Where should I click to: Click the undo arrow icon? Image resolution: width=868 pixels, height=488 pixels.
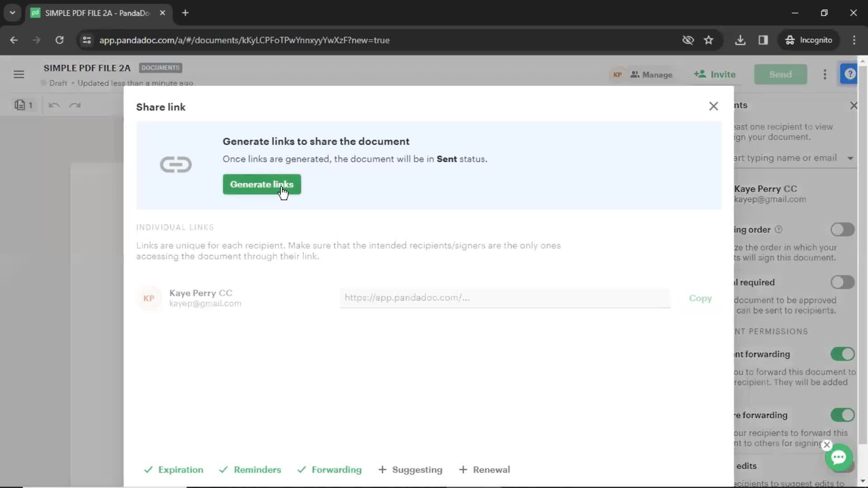[54, 105]
